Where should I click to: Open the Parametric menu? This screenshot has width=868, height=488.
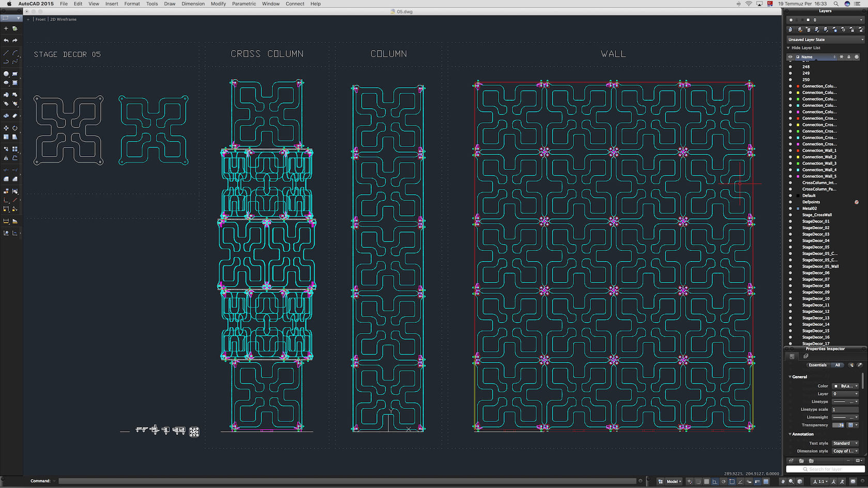point(244,4)
